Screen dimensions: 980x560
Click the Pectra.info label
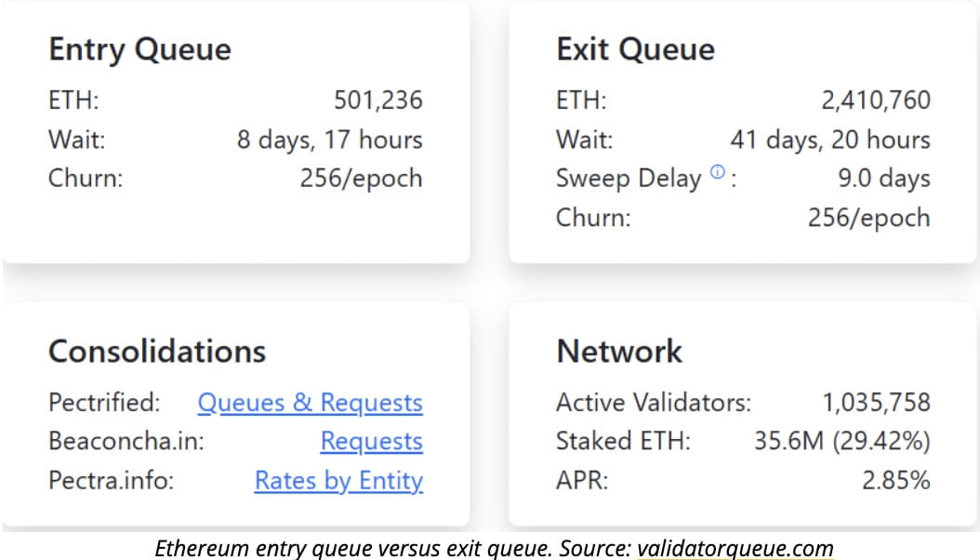coord(111,481)
